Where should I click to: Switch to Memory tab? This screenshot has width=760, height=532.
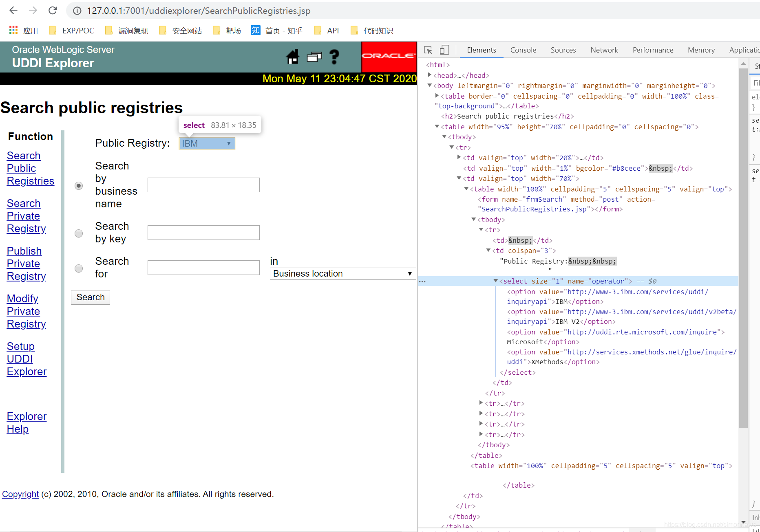point(701,50)
